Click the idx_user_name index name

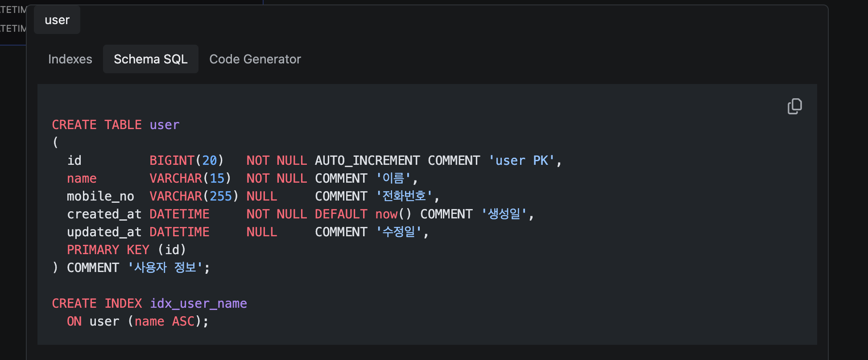[x=198, y=303]
